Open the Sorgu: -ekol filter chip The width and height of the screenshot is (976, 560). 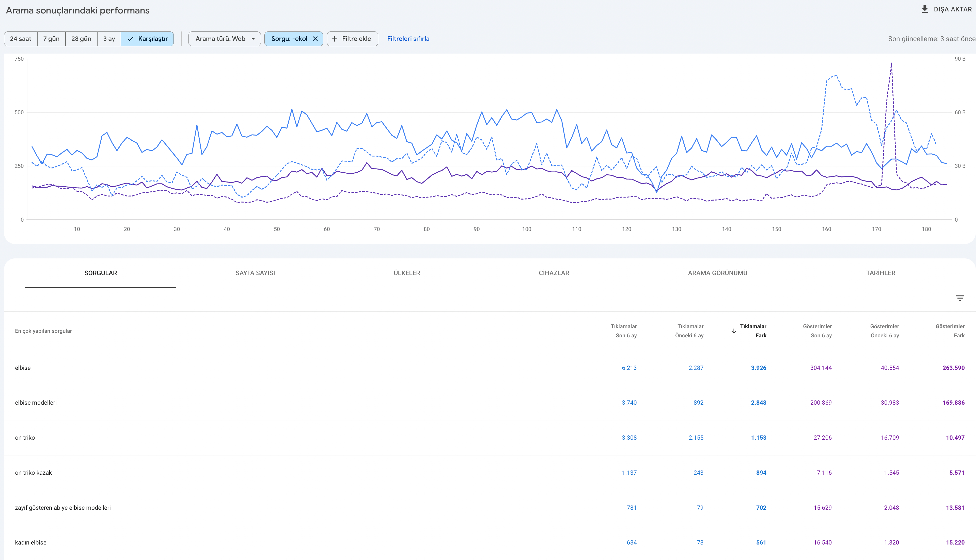[x=289, y=39]
